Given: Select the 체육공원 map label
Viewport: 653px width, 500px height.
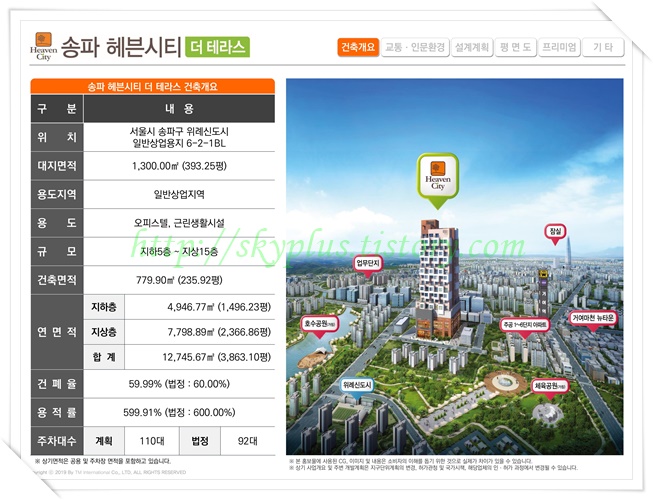Looking at the screenshot, I should [x=550, y=388].
